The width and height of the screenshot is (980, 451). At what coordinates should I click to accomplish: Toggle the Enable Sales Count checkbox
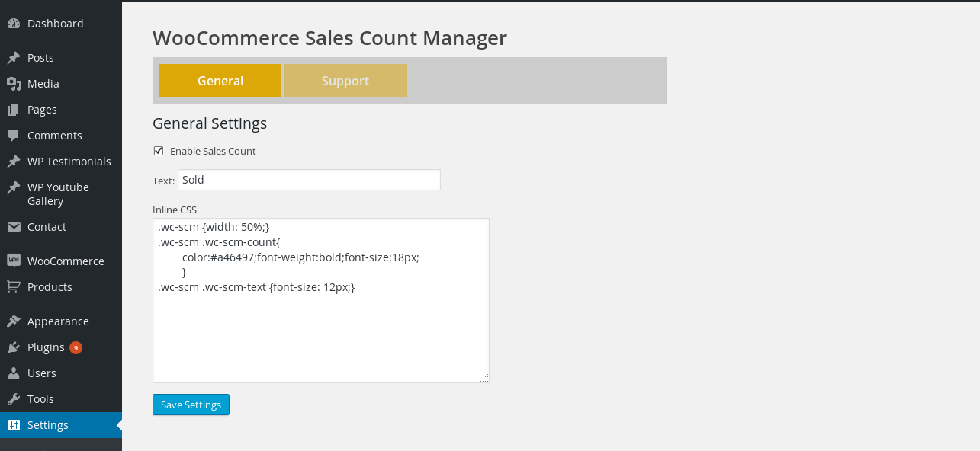point(159,151)
